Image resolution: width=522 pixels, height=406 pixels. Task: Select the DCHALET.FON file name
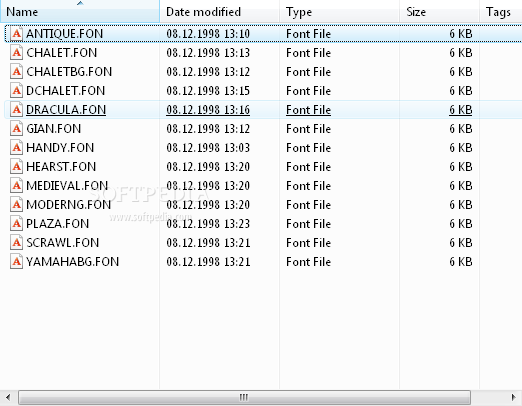[65, 91]
